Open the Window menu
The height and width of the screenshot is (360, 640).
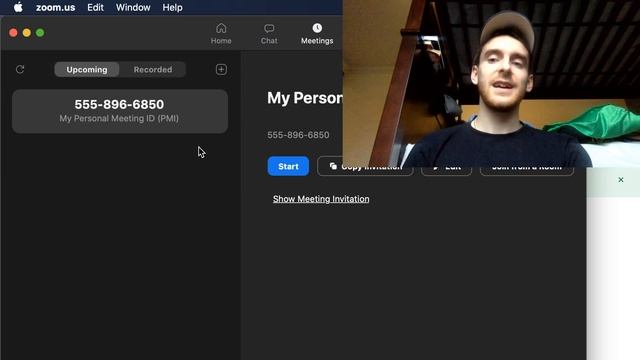tap(133, 7)
